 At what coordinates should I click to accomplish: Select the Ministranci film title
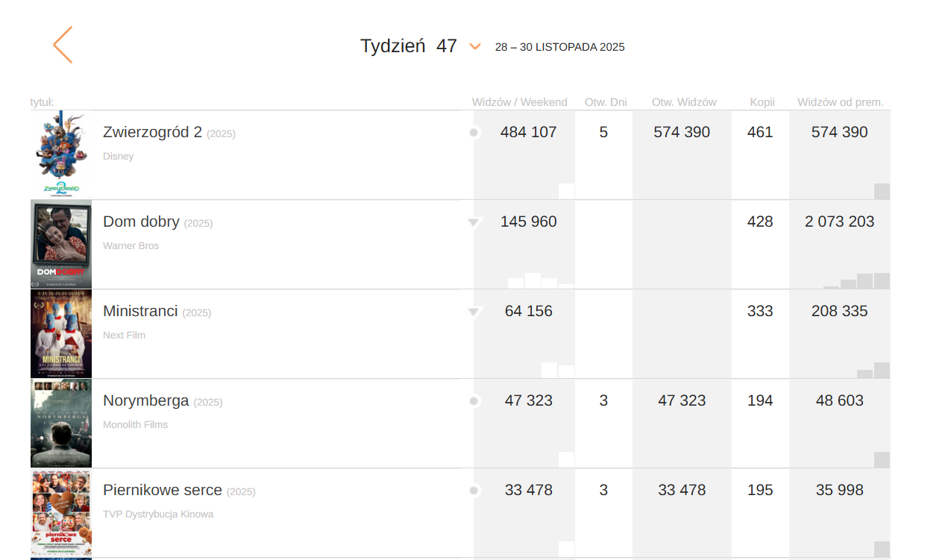coord(140,312)
